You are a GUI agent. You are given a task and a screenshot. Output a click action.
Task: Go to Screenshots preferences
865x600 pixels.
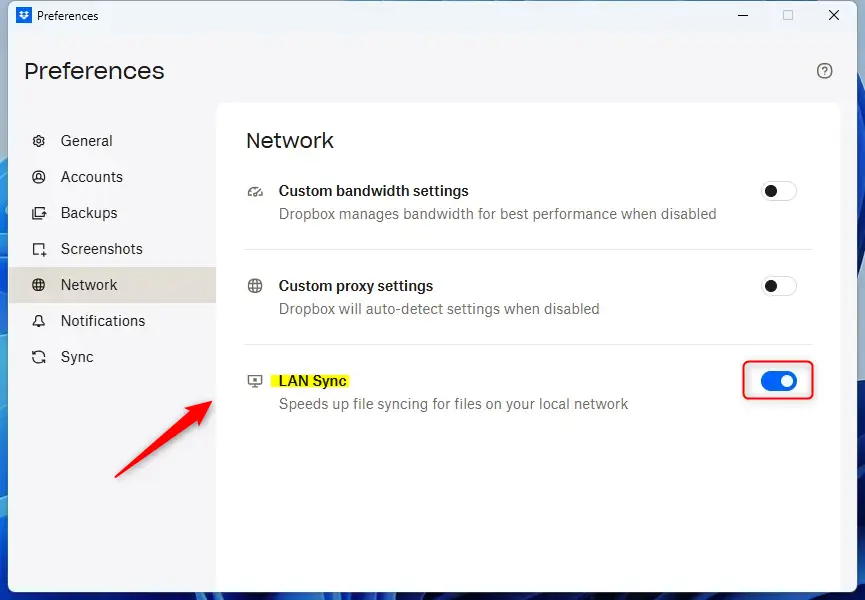(x=113, y=249)
